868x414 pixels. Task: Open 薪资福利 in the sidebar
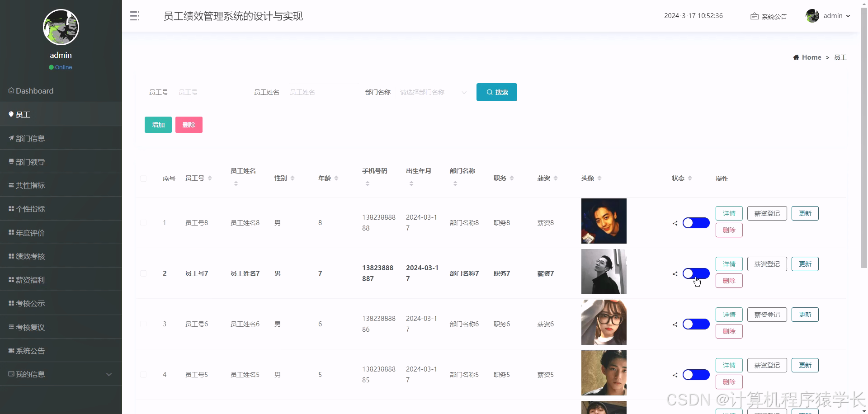coord(61,280)
